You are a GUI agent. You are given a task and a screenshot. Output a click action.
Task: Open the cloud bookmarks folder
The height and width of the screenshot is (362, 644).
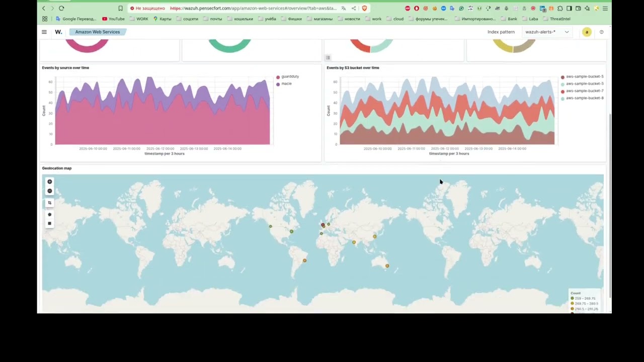coord(394,19)
